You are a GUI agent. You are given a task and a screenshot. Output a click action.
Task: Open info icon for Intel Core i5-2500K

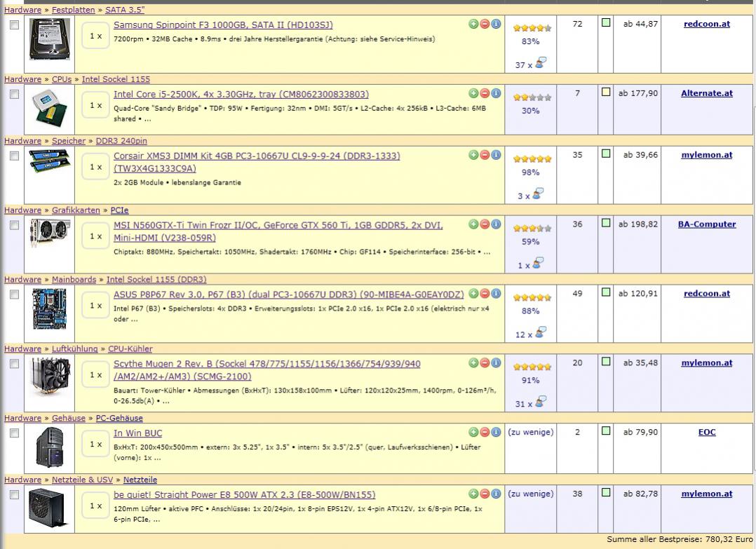pyautogui.click(x=496, y=93)
